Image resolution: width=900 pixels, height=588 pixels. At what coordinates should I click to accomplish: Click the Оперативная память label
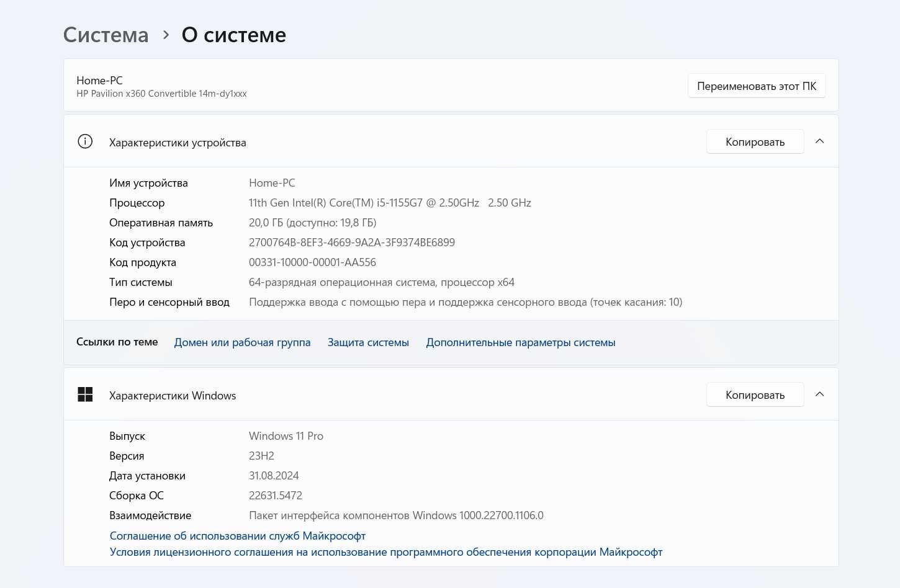pos(161,223)
